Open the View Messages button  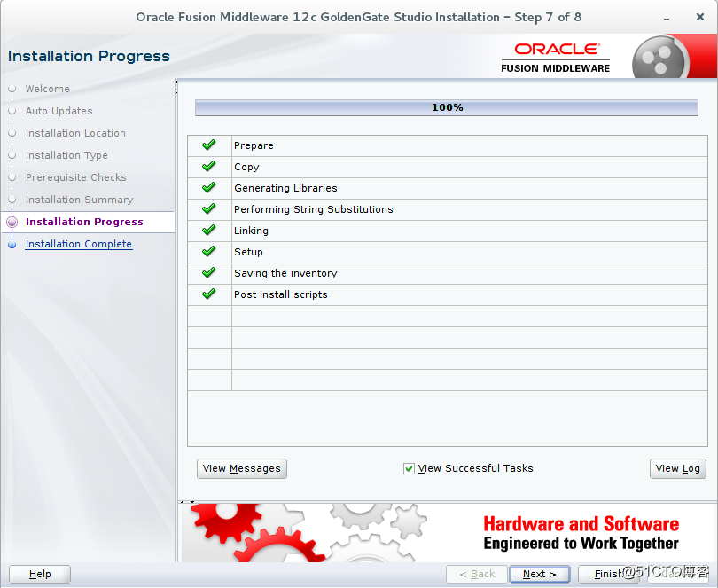(x=242, y=468)
